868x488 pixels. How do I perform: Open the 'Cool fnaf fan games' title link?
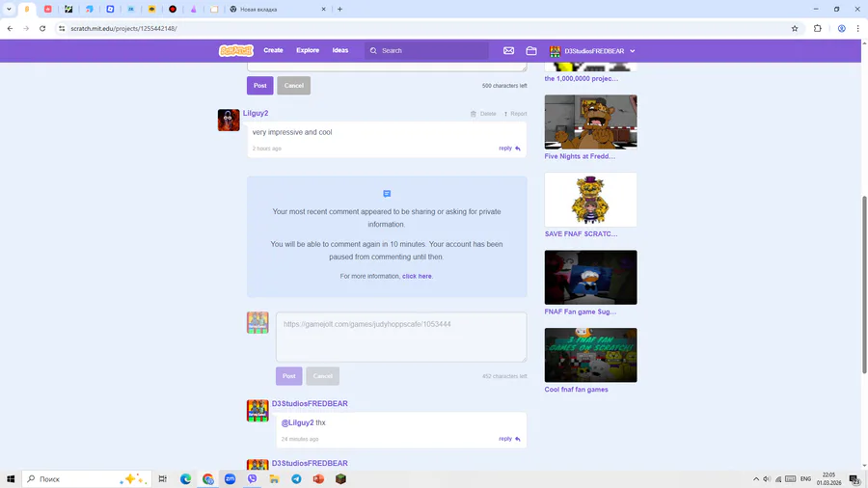pos(577,390)
